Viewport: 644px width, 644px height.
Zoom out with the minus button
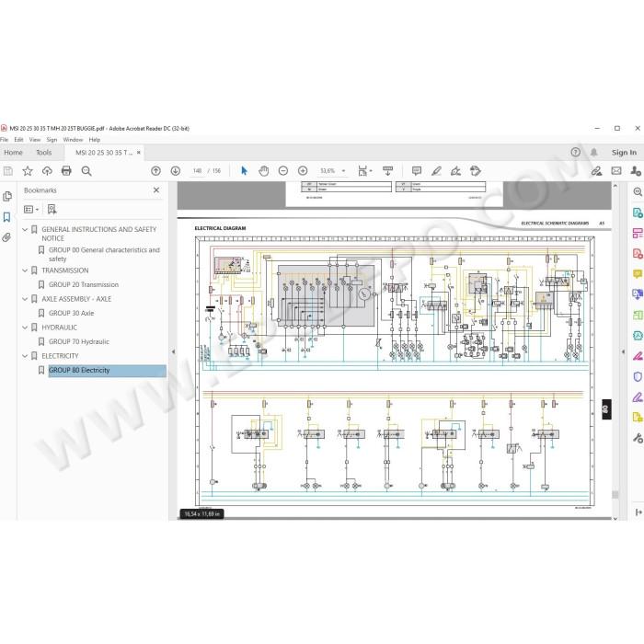(283, 171)
